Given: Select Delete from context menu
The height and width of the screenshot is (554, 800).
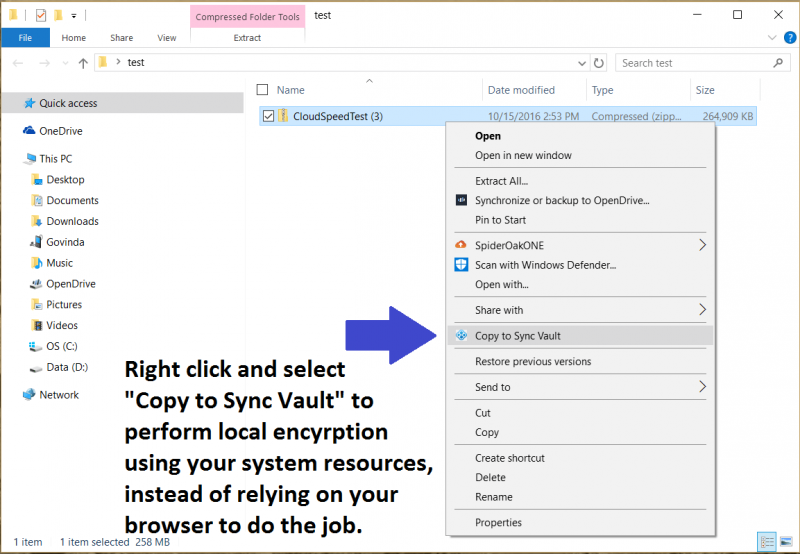Looking at the screenshot, I should (x=580, y=477).
